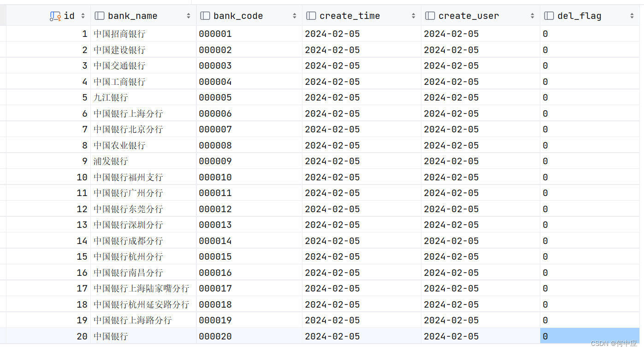The image size is (644, 351).
Task: Select cell 中国银行深圳分行
Action: click(143, 225)
